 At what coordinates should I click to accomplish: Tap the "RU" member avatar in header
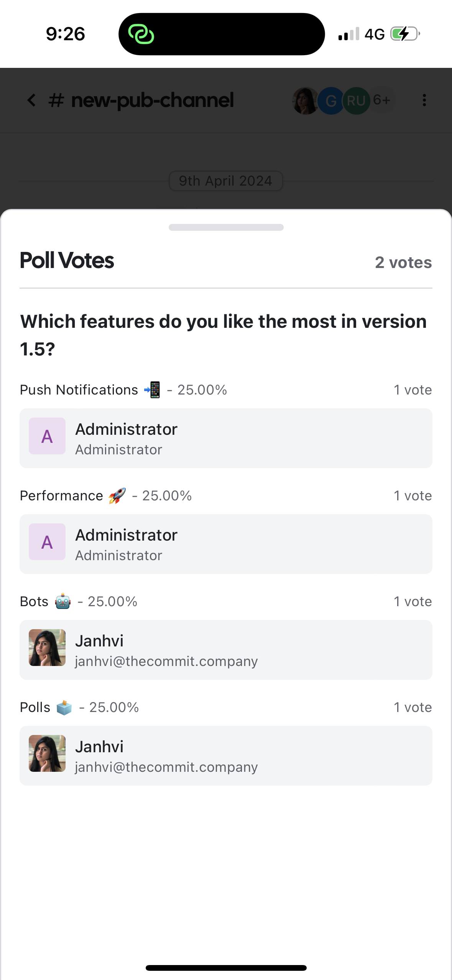click(x=356, y=101)
